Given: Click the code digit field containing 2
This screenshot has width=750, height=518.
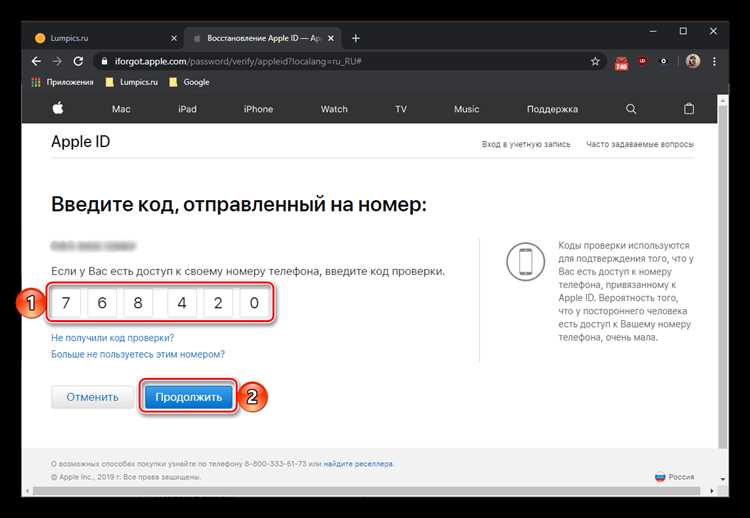Looking at the screenshot, I should click(x=218, y=303).
